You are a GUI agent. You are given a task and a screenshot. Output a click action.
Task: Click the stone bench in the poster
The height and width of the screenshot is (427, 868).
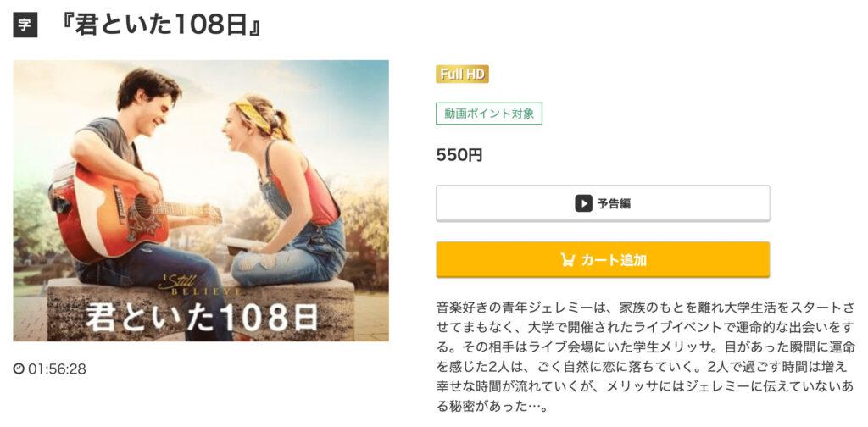click(x=200, y=308)
